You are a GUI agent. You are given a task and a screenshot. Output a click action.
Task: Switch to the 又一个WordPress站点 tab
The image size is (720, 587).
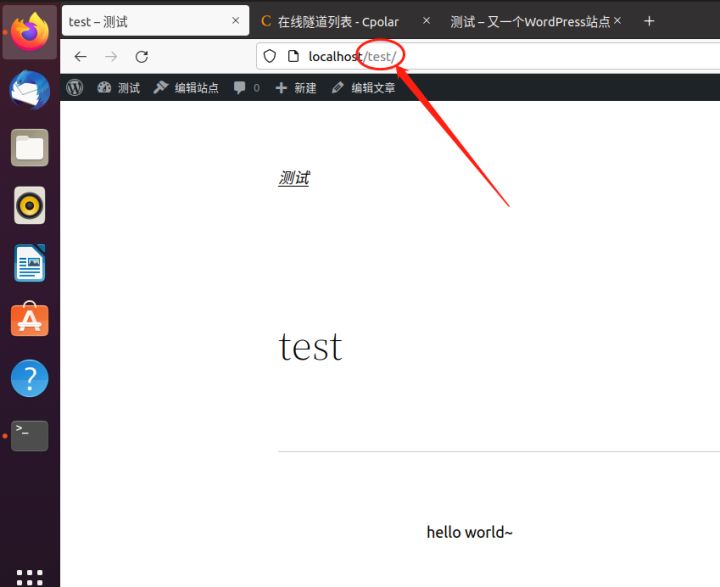pos(530,22)
